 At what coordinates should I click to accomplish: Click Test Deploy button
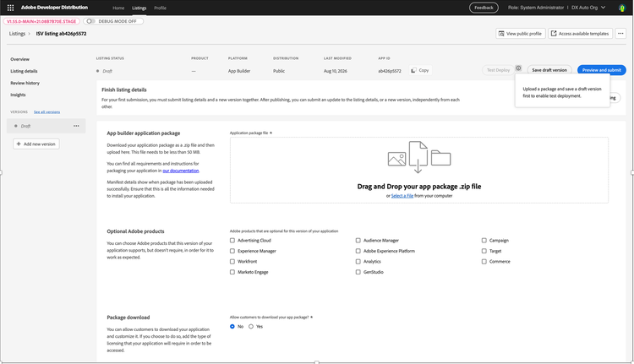[498, 70]
